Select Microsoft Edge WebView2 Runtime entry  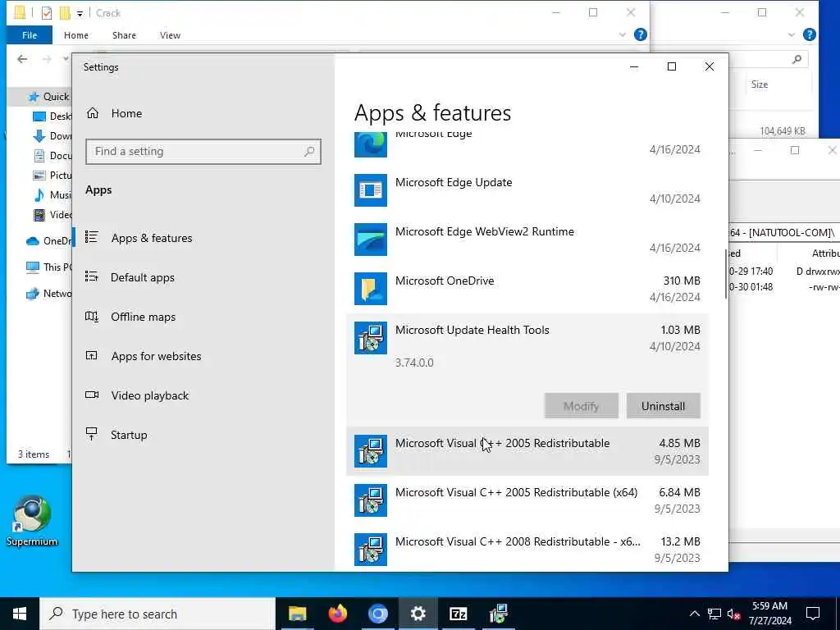click(527, 240)
